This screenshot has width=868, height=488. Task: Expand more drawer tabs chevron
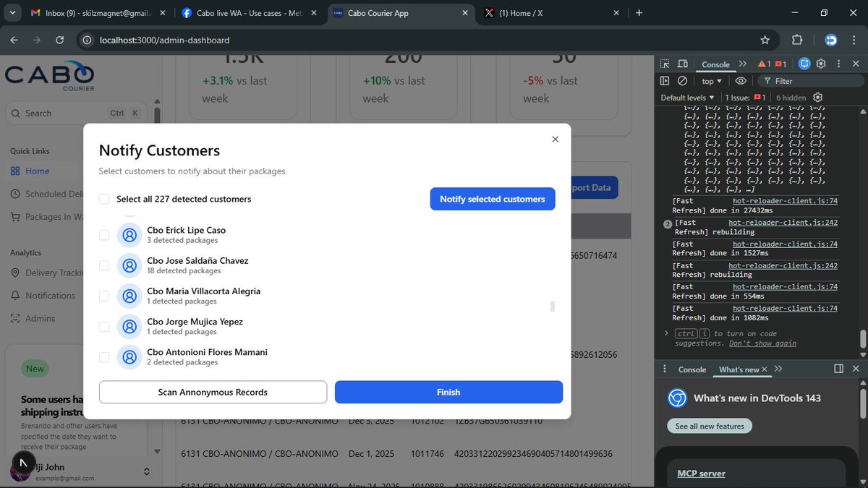click(x=778, y=369)
